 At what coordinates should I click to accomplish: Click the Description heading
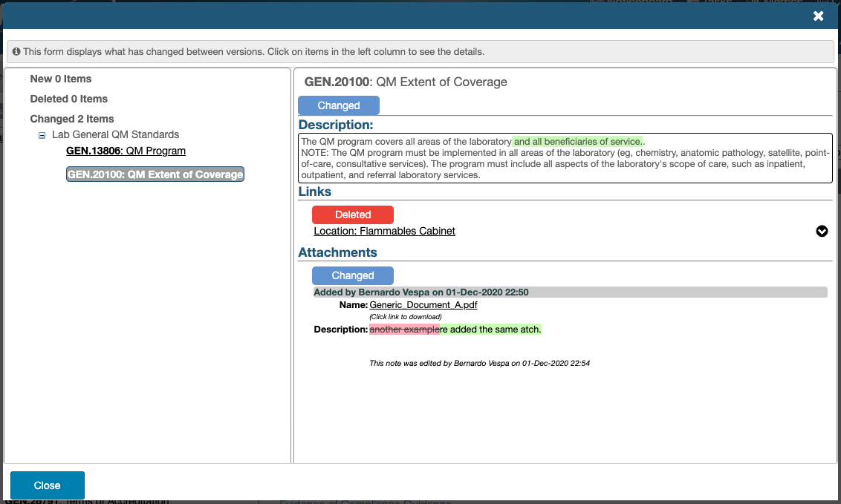pyautogui.click(x=336, y=125)
